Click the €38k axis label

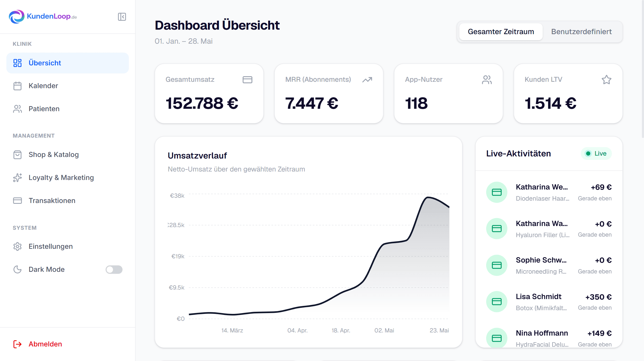coord(177,196)
